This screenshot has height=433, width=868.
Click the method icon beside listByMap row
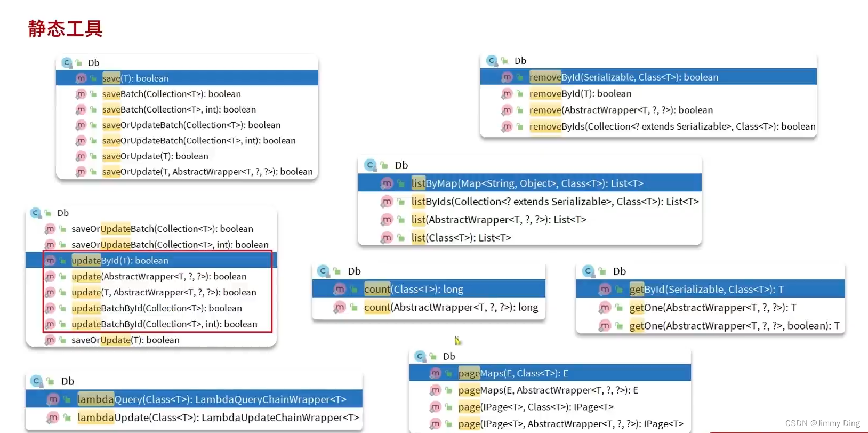(x=387, y=183)
